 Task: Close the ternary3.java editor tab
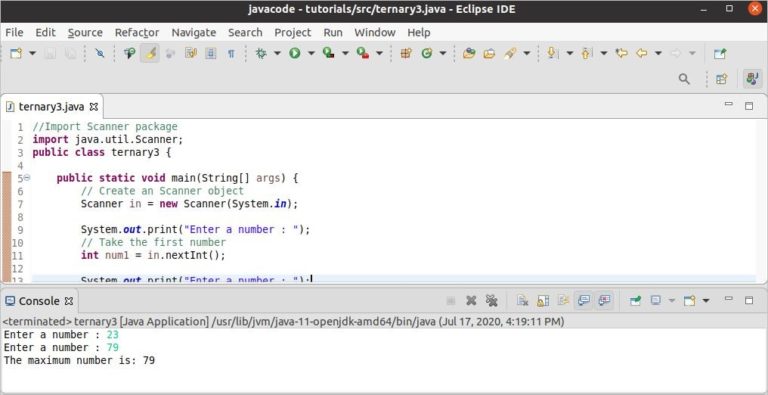click(94, 106)
